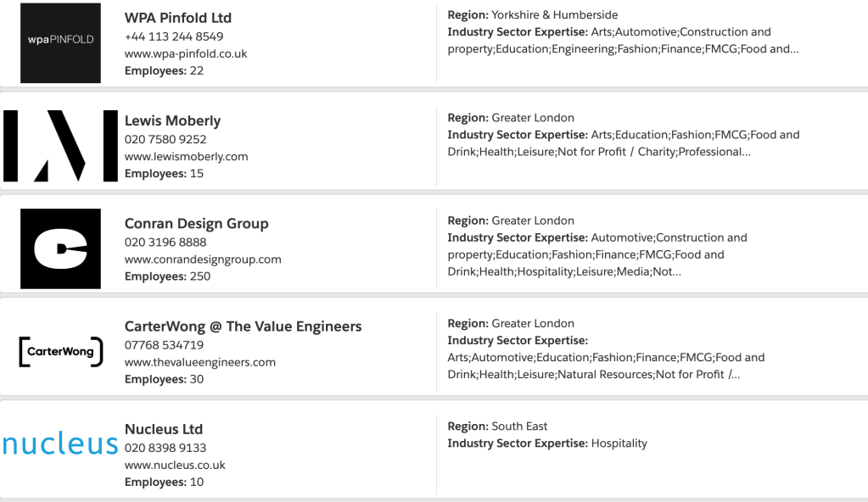This screenshot has height=502, width=868.
Task: Click Lewis Moberly phone number 020 7580 9252
Action: (165, 139)
